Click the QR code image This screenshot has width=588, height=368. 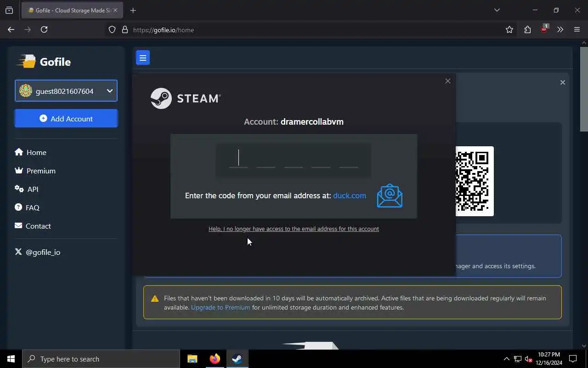(475, 181)
